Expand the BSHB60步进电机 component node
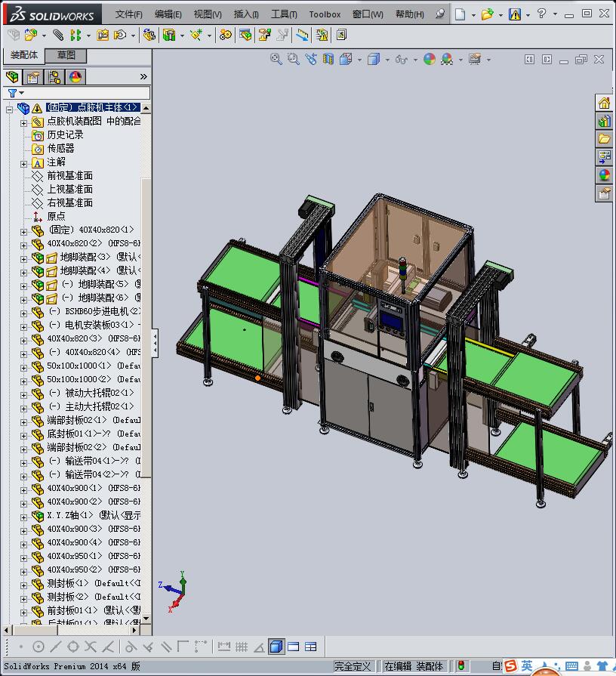The width and height of the screenshot is (616, 676). click(x=23, y=313)
